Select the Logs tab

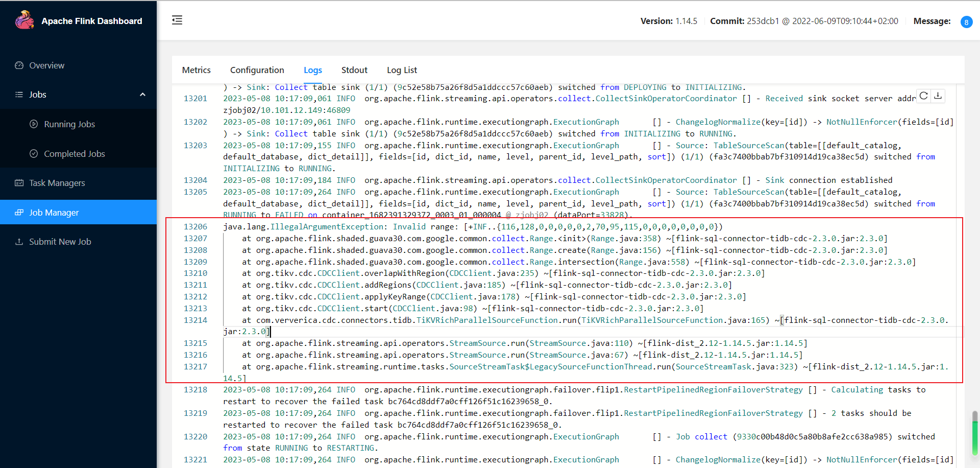coord(313,70)
